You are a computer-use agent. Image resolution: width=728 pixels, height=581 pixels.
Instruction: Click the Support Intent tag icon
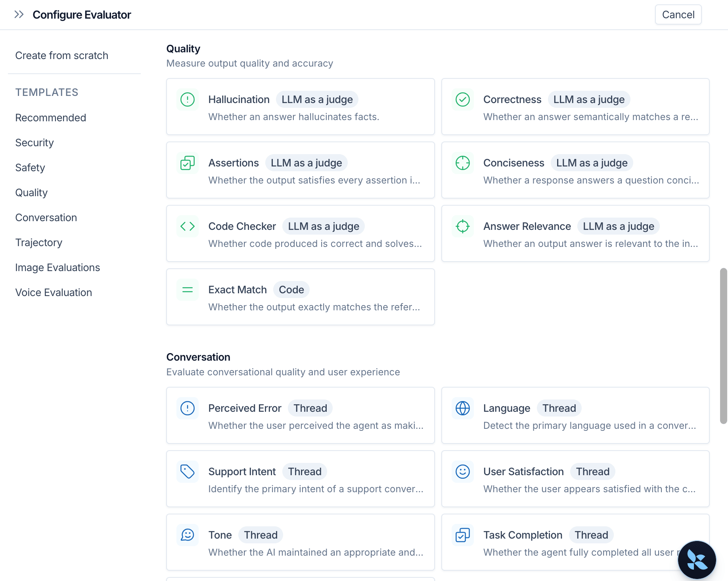point(188,472)
